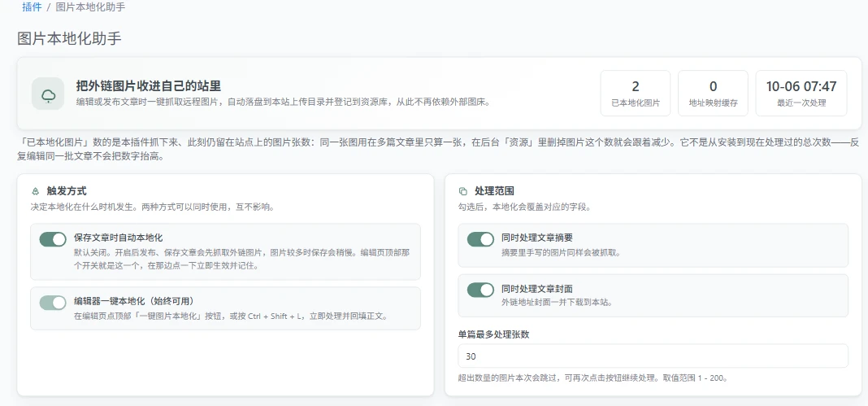Screen dimensions: 868x406
Task: Click the 图片本地化助手 page title
Action: [x=70, y=38]
